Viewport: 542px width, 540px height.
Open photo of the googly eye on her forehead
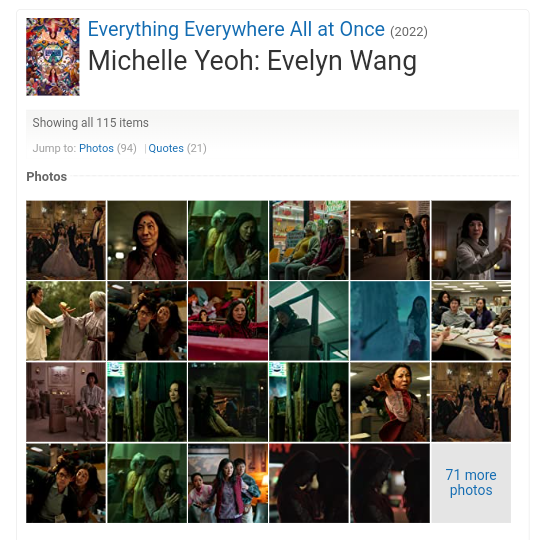(147, 240)
